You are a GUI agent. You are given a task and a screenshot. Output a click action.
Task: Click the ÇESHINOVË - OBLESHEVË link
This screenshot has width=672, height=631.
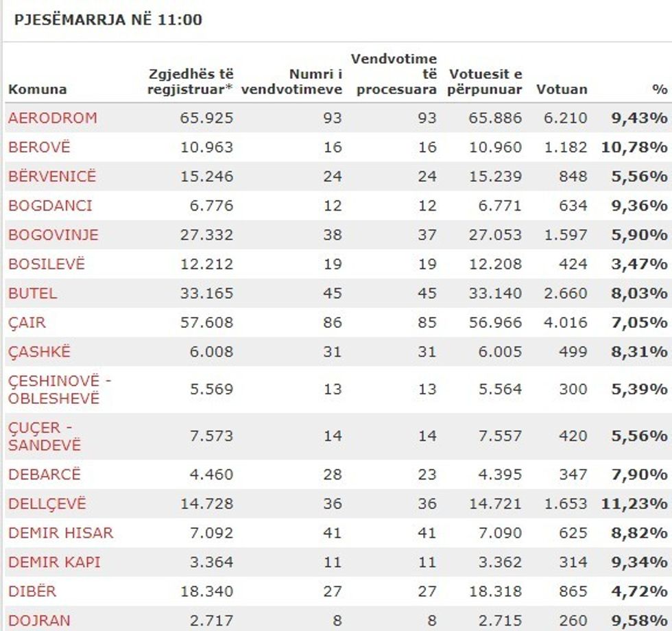coord(54,390)
